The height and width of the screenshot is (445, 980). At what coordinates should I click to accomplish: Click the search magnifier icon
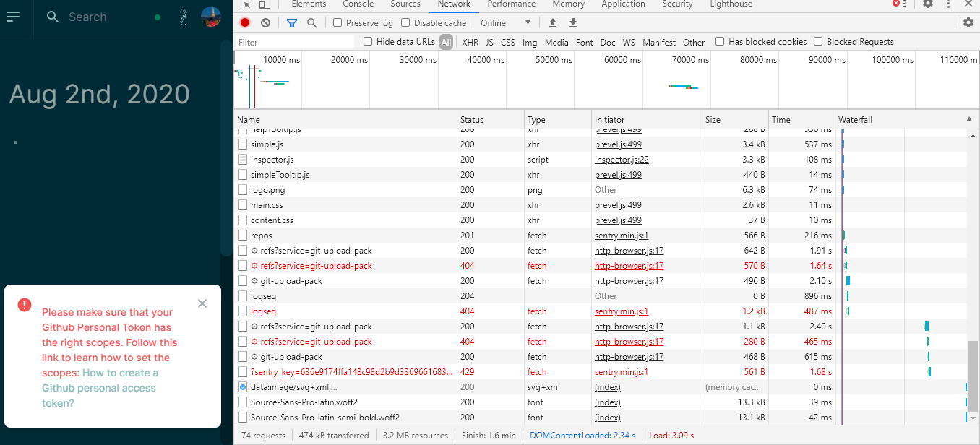(53, 17)
